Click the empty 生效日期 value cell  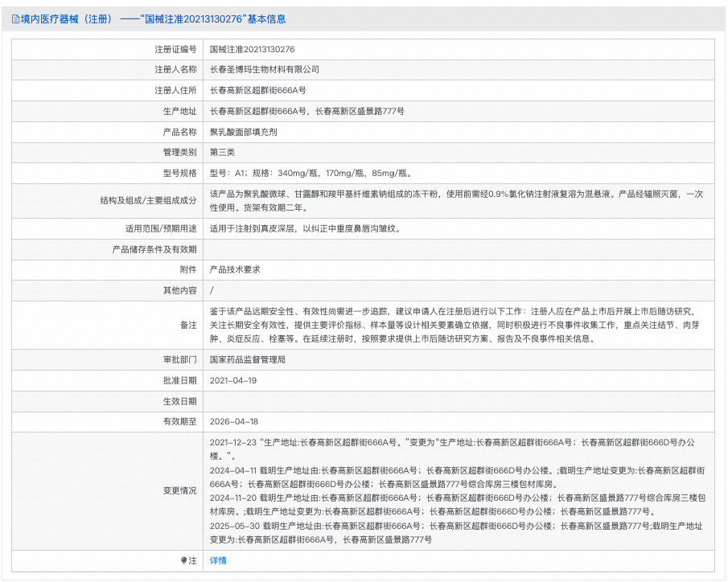(x=456, y=400)
